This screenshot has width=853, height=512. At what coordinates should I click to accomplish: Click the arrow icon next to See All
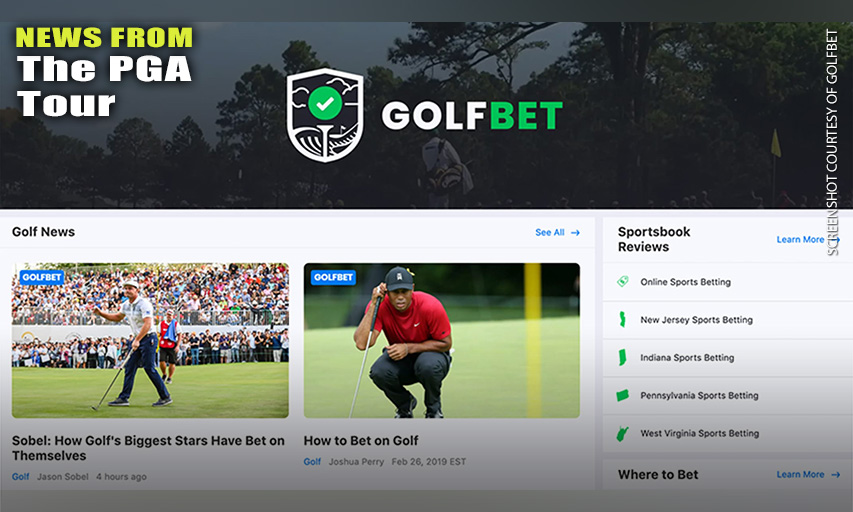(x=575, y=233)
